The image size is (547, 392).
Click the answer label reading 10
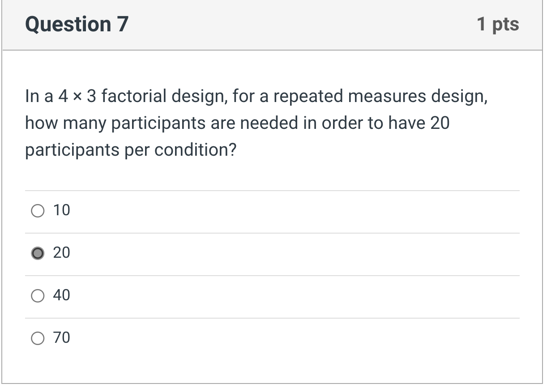pos(62,210)
